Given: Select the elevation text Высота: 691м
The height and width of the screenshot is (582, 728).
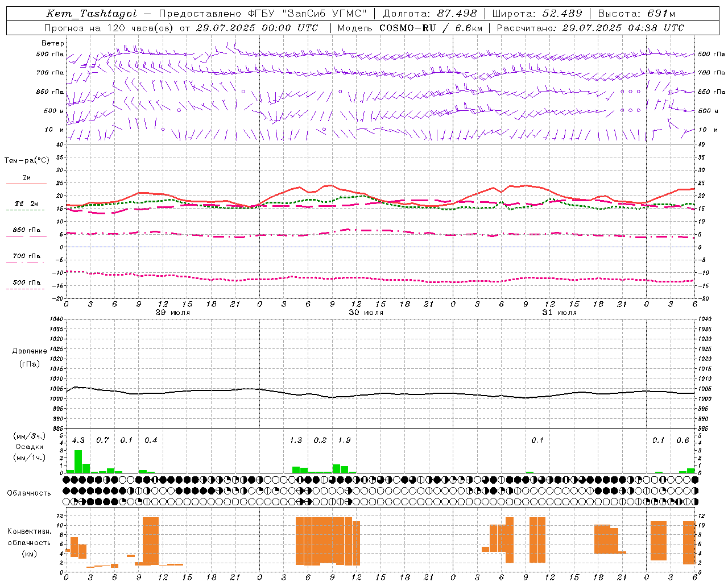Looking at the screenshot, I should tap(637, 14).
